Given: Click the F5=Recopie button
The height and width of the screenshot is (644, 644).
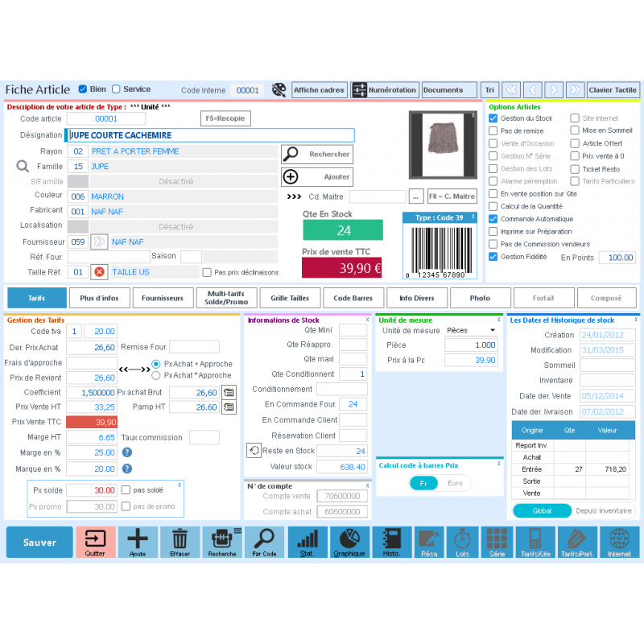Looking at the screenshot, I should 225,119.
